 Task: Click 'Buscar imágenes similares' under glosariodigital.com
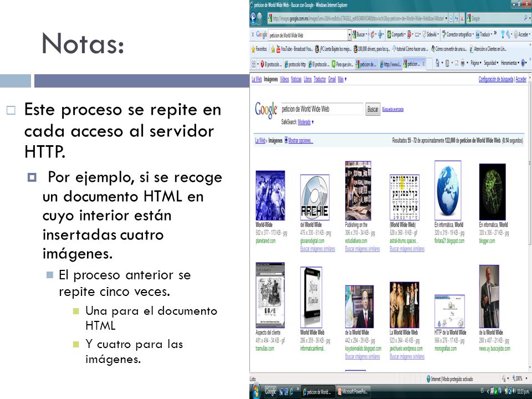[318, 249]
